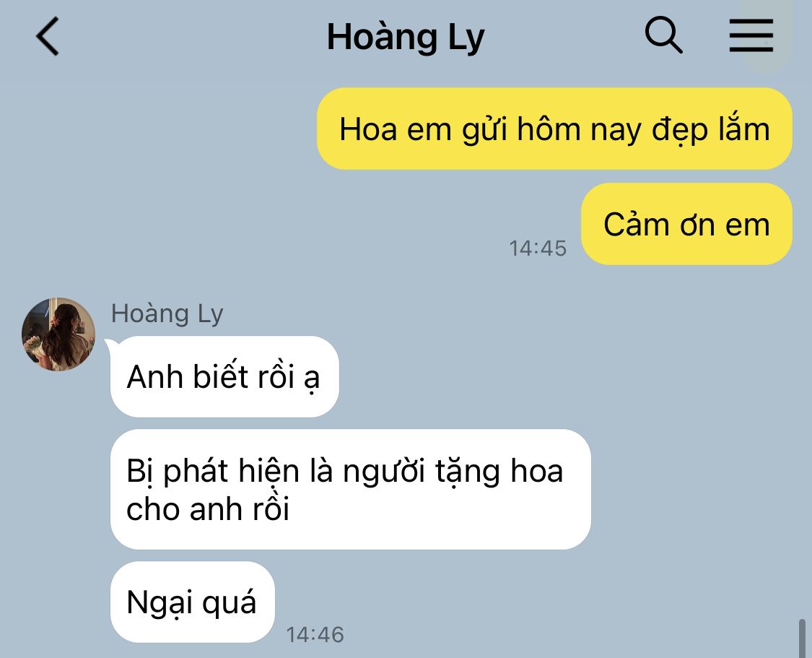Select the yellow 'Cảm ơn em' bubble

coord(686,224)
